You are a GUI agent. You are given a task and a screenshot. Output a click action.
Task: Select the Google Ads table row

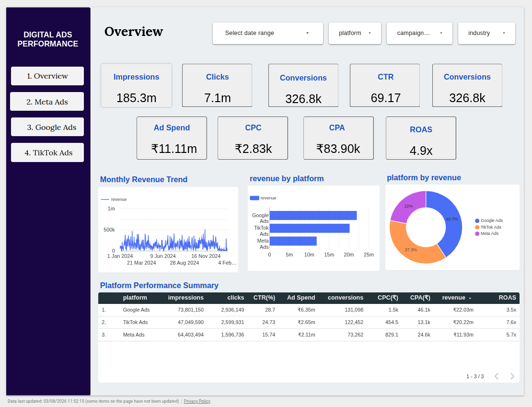[x=309, y=310]
